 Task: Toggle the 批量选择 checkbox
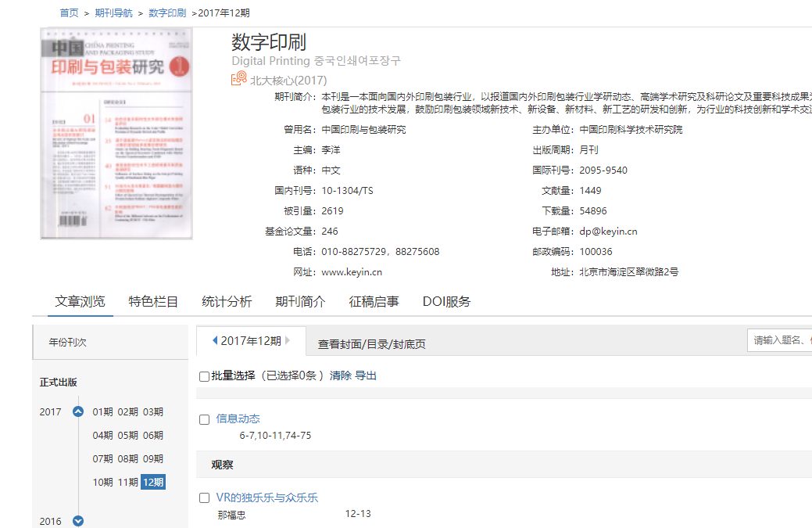point(205,376)
